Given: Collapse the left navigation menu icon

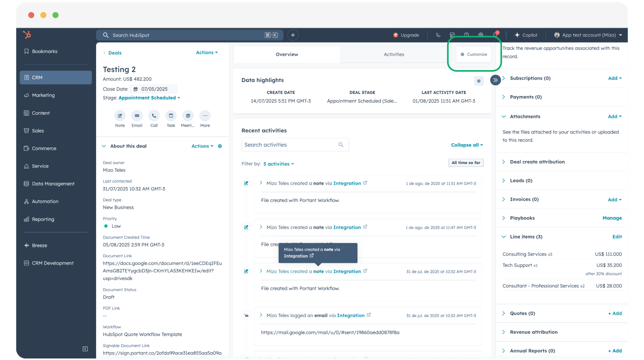Looking at the screenshot, I should point(85,349).
